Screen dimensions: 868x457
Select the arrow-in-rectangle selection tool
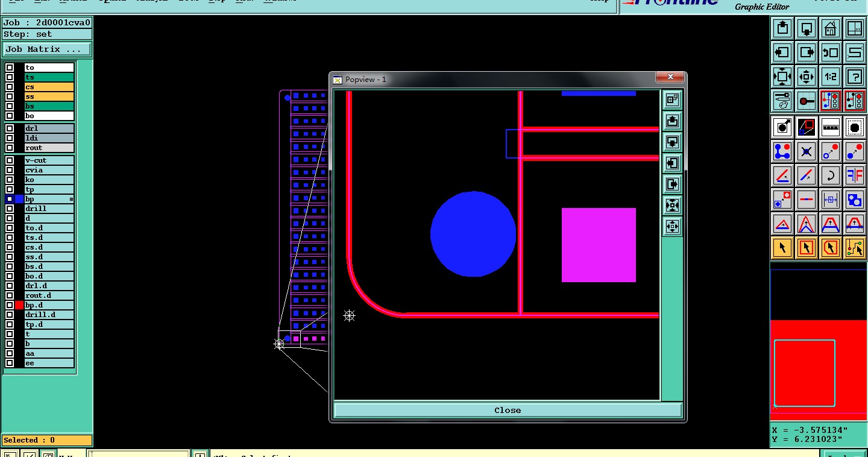click(x=807, y=247)
